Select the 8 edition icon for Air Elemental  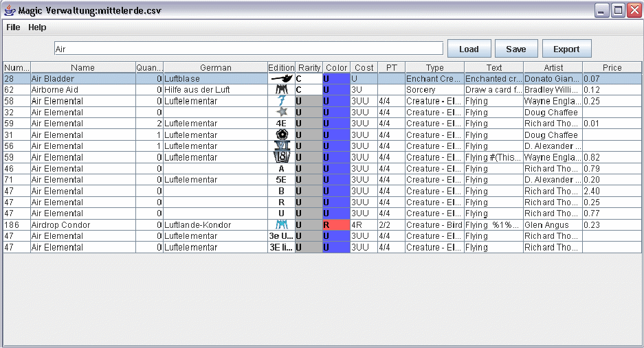[x=281, y=157]
